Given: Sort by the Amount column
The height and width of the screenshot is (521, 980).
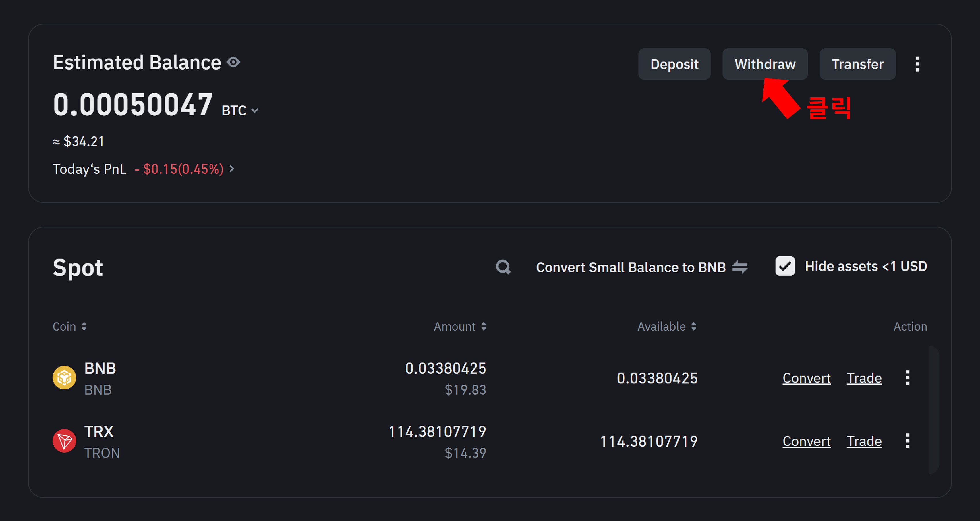Looking at the screenshot, I should [x=460, y=327].
